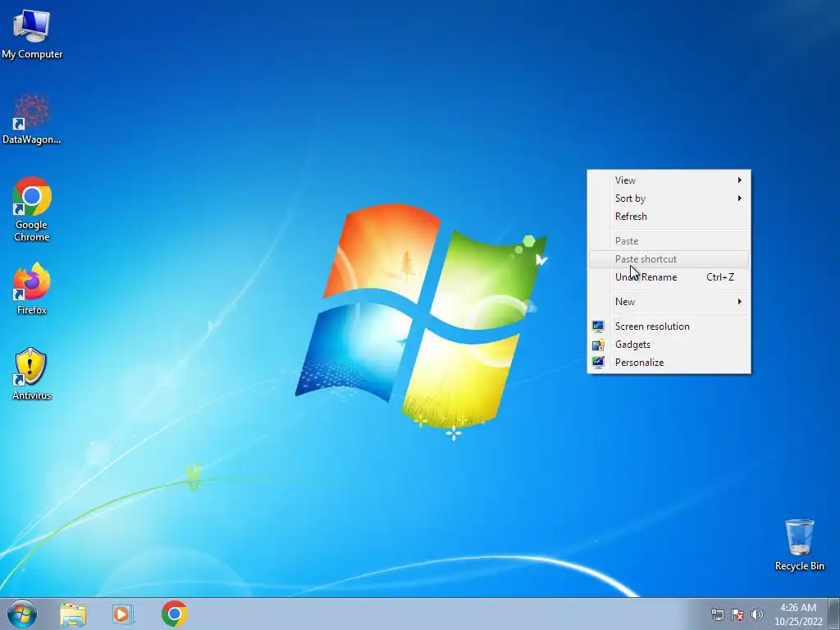840x630 pixels.
Task: Select the Google Chrome desktop shortcut
Action: pyautogui.click(x=32, y=209)
